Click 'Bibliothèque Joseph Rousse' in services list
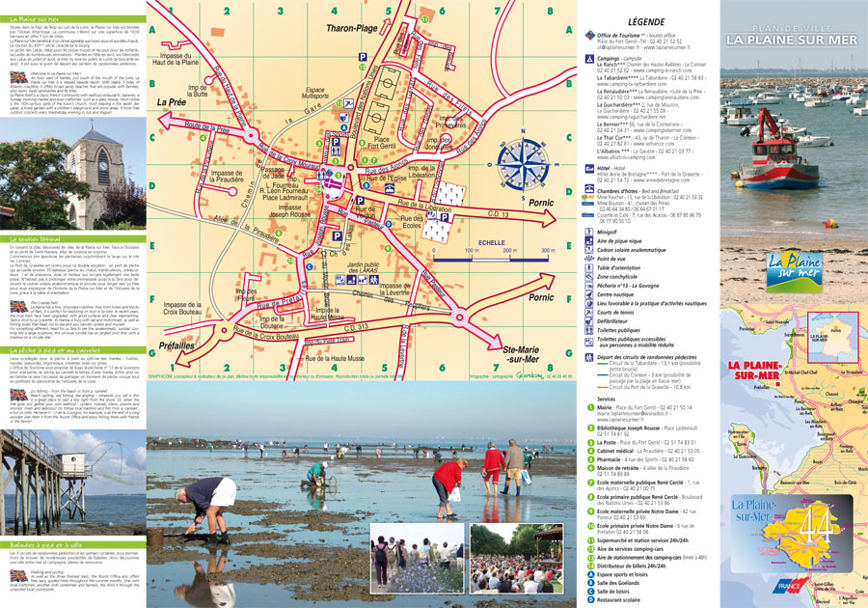The width and height of the screenshot is (868, 608). tap(628, 428)
